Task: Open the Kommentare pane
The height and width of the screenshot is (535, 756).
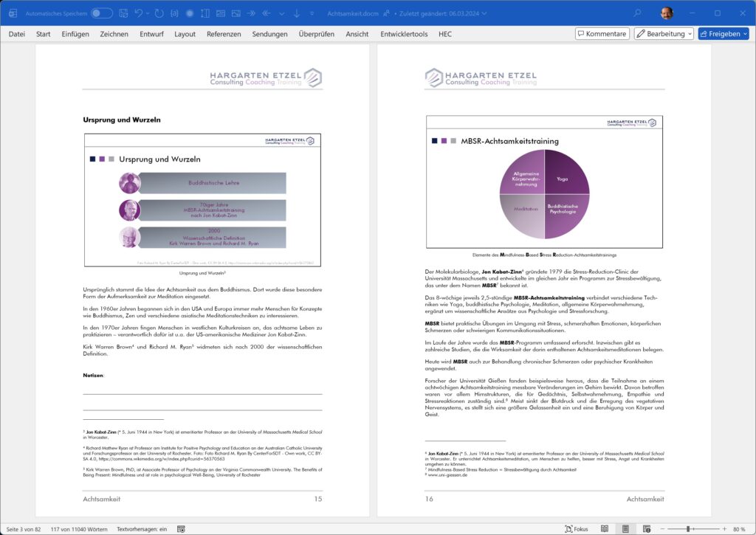Action: point(602,34)
